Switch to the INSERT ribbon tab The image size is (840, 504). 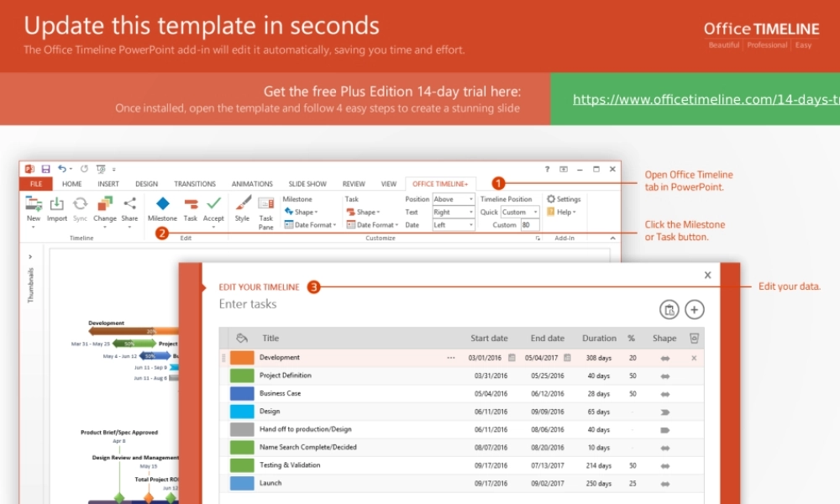pyautogui.click(x=108, y=184)
